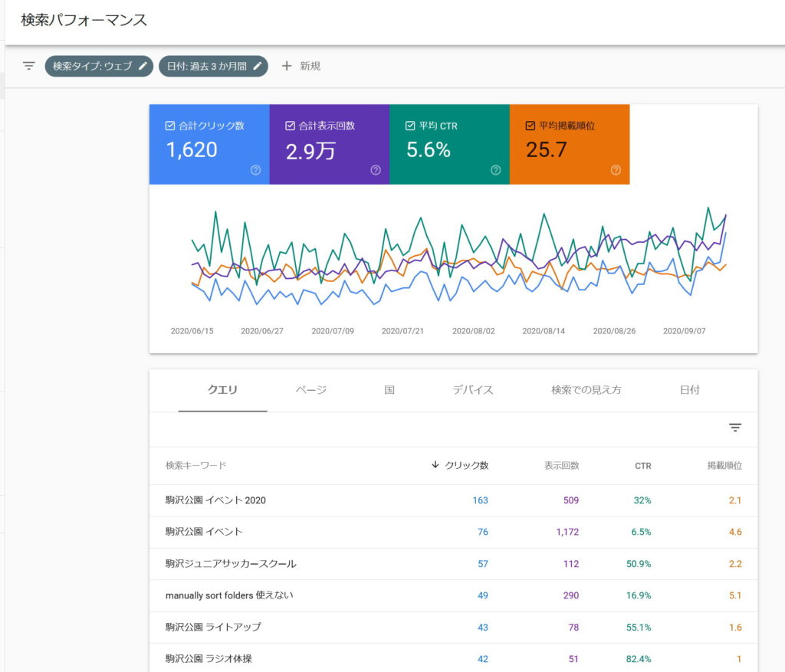Viewport: 785px width, 672px height.
Task: Toggle the 合計表示回数 checkbox
Action: click(290, 126)
